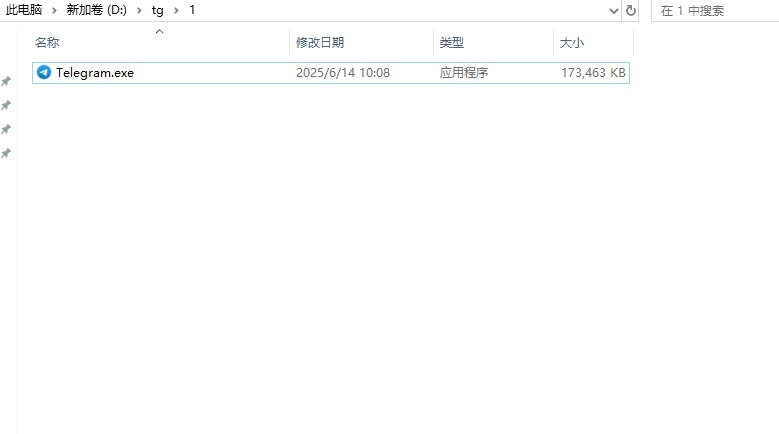
Task: Click the third pin icon in sidebar
Action: (x=6, y=129)
